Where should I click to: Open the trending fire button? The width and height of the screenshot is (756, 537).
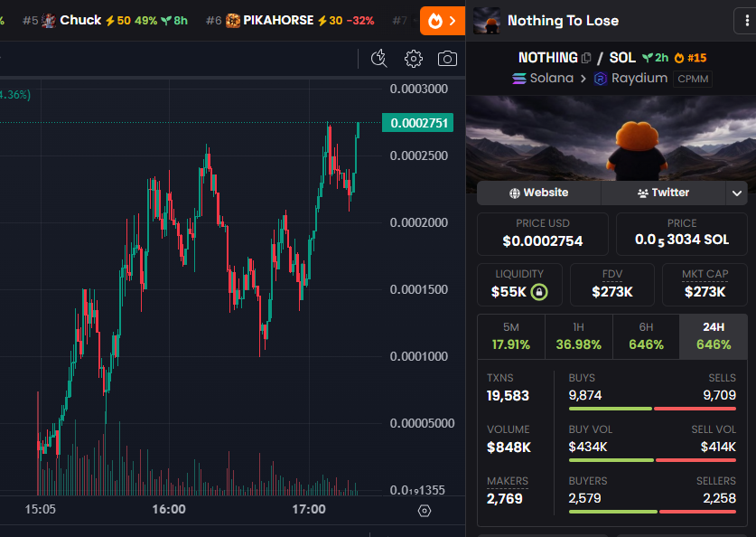click(442, 21)
